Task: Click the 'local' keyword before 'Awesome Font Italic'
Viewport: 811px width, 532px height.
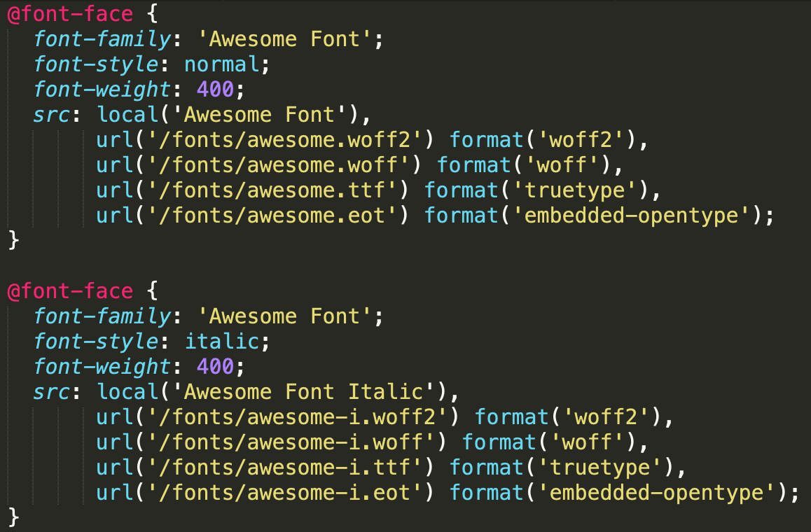Action: 128,392
